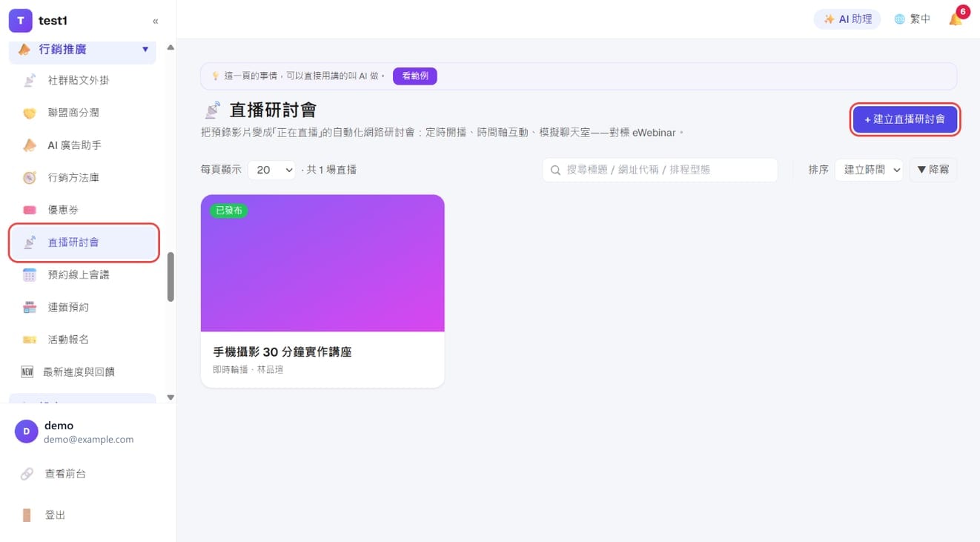Viewport: 980px width, 542px height.
Task: Click the compass icon for 行銷方法庫
Action: 29,177
